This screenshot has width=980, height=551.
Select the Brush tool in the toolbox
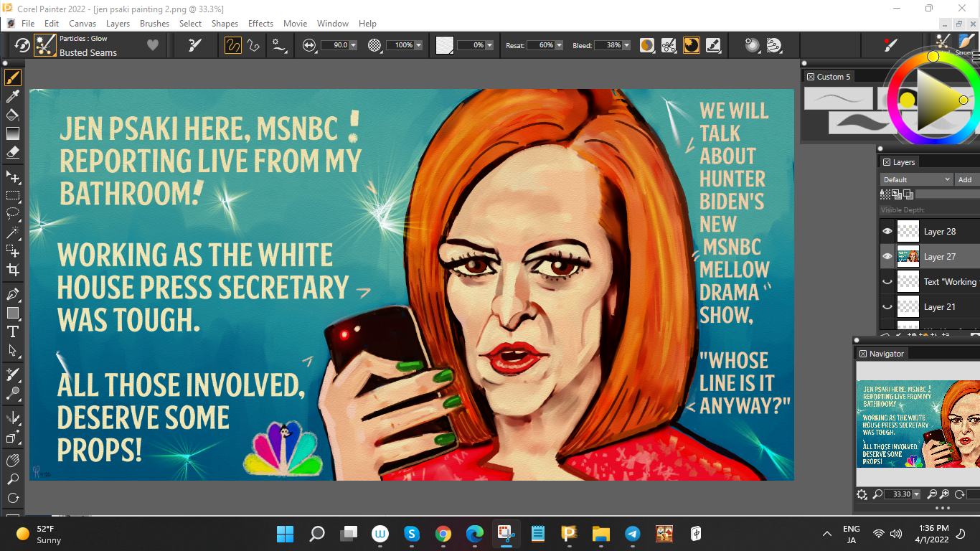(x=13, y=77)
